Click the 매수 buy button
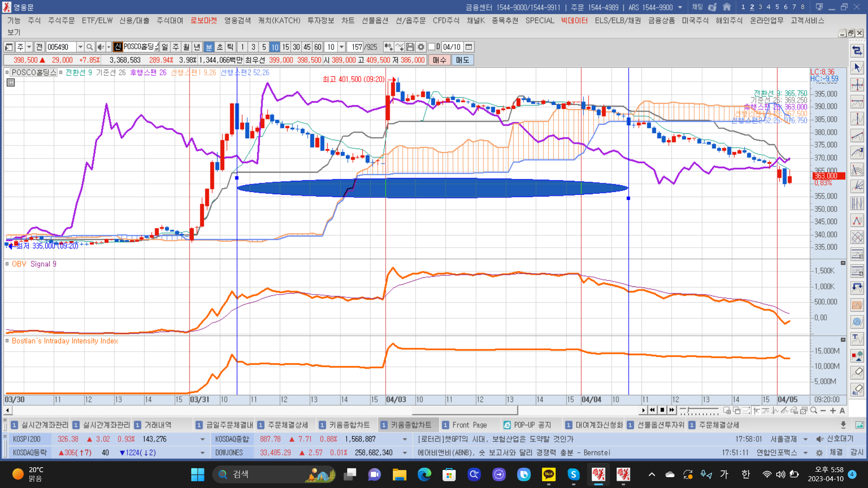Image resolution: width=868 pixels, height=488 pixels. click(439, 60)
